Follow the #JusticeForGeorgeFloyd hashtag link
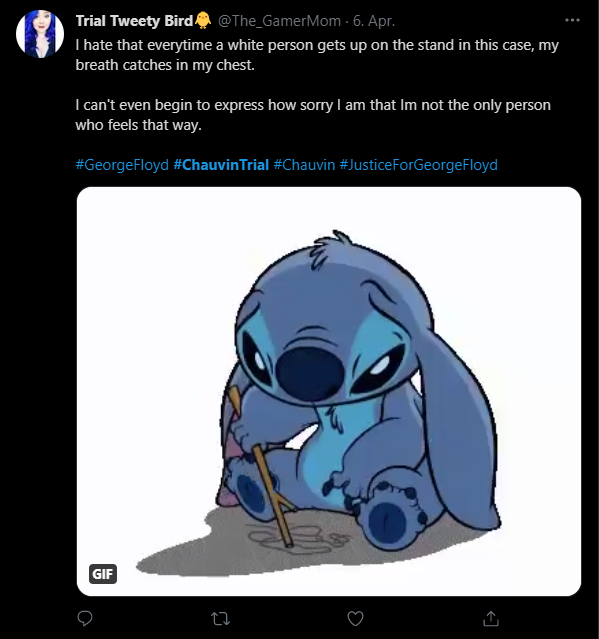The height and width of the screenshot is (639, 599). 418,165
